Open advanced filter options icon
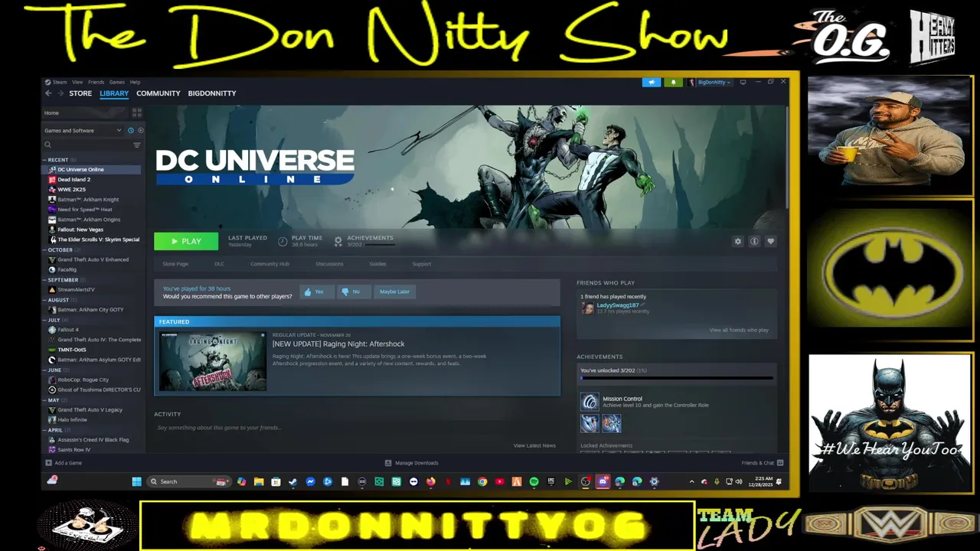The width and height of the screenshot is (980, 551). 137,145
